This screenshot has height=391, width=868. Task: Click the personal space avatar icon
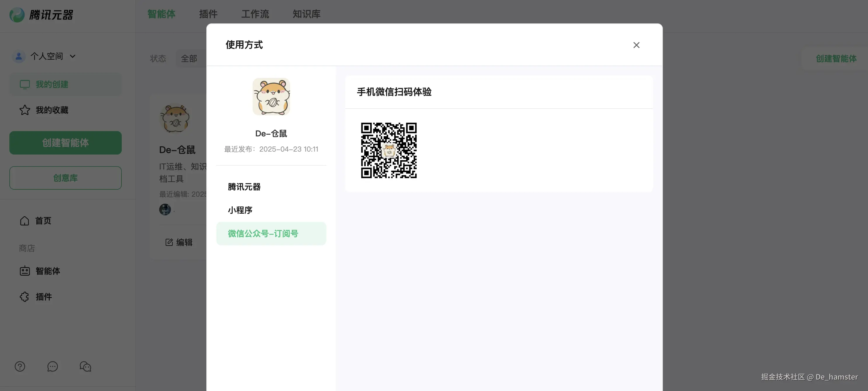pos(19,56)
